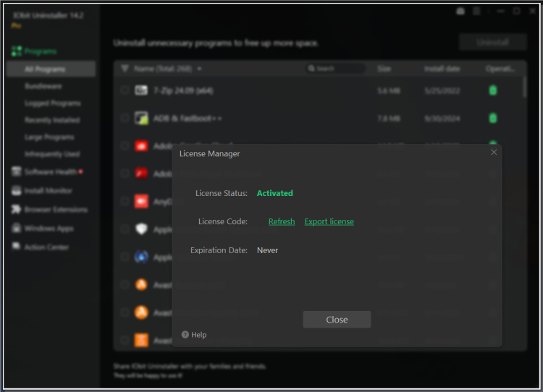Open the Browser Extensions section
The image size is (543, 392).
[49, 209]
